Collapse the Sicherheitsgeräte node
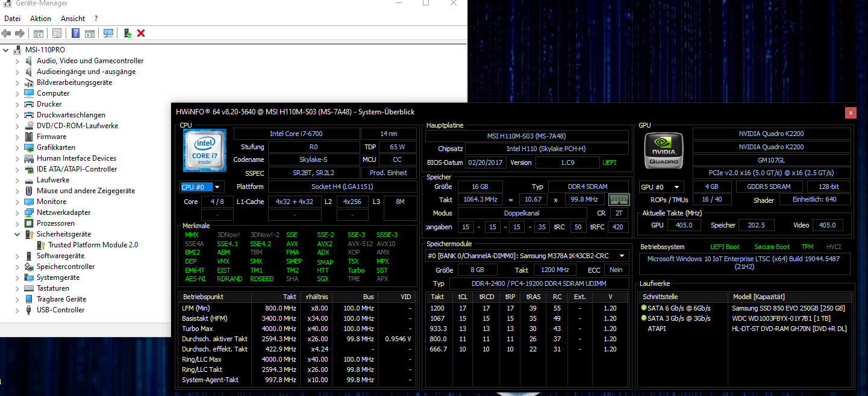Image resolution: width=868 pixels, height=396 pixels. 17,234
